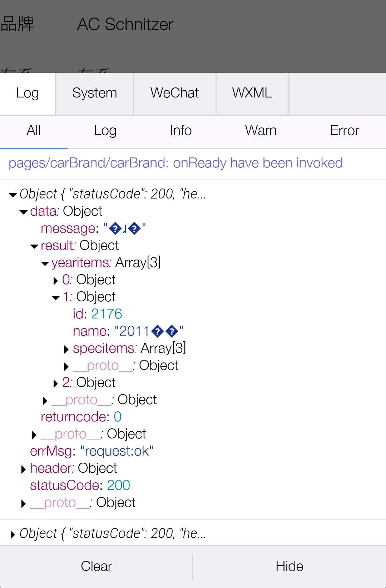
Task: Show only Error messages
Action: pos(344,131)
